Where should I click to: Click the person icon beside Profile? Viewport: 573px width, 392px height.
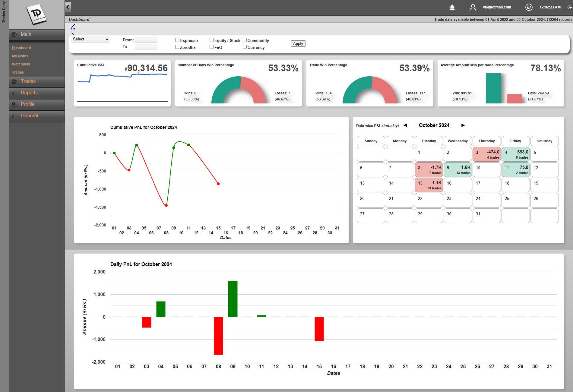(14, 104)
